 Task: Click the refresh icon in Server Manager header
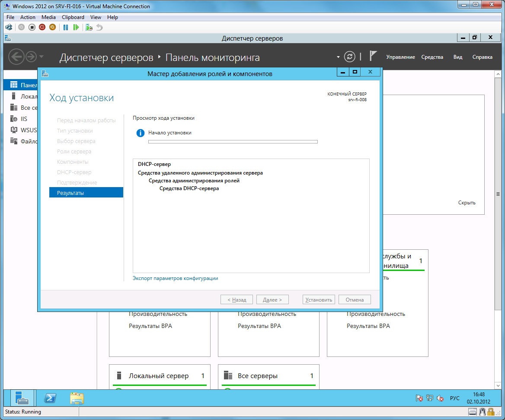(349, 57)
